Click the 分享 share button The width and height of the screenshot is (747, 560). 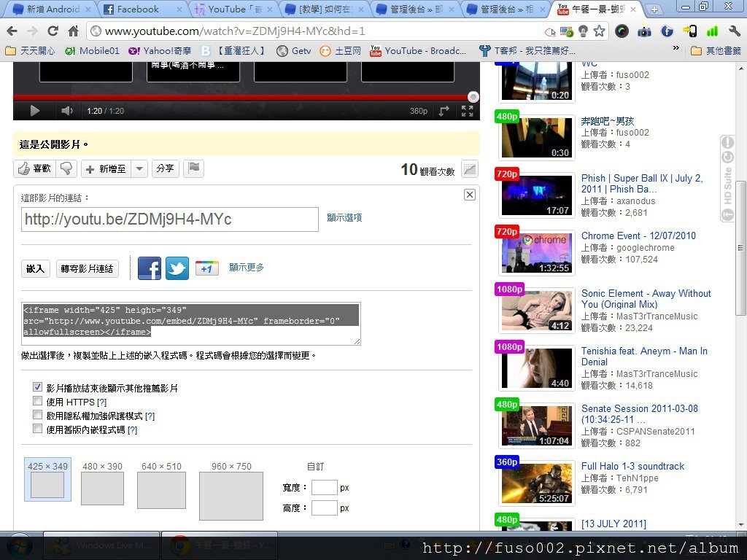(166, 168)
